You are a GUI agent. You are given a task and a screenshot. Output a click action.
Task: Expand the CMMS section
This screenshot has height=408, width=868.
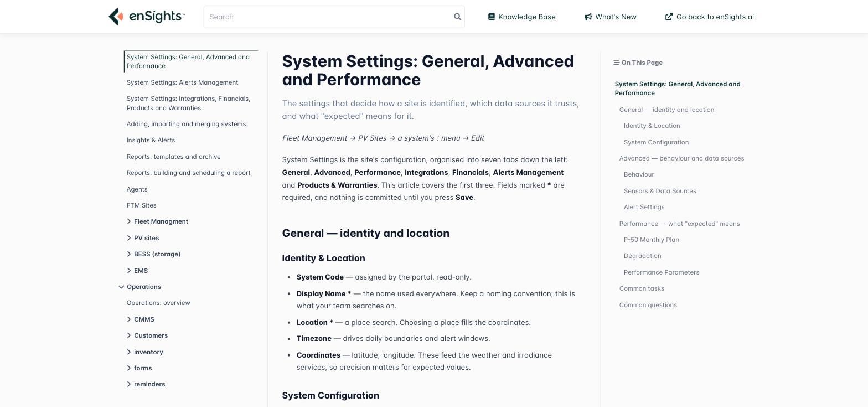click(x=129, y=319)
